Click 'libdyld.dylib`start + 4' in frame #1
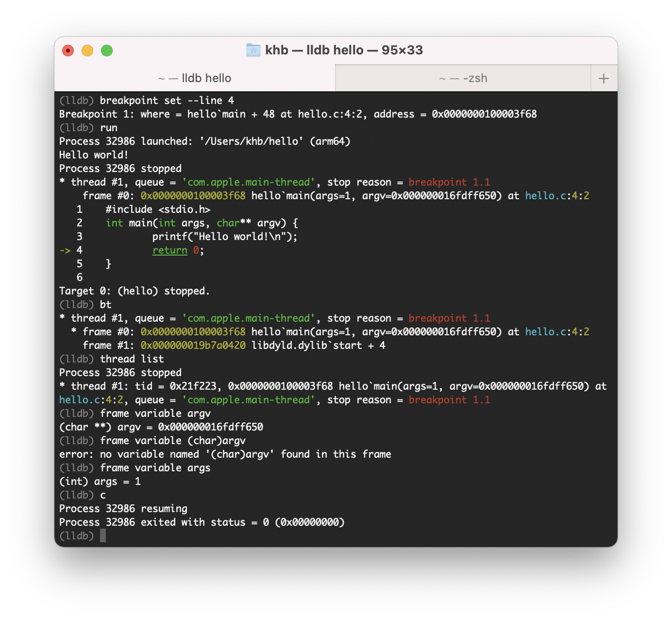 click(x=319, y=345)
